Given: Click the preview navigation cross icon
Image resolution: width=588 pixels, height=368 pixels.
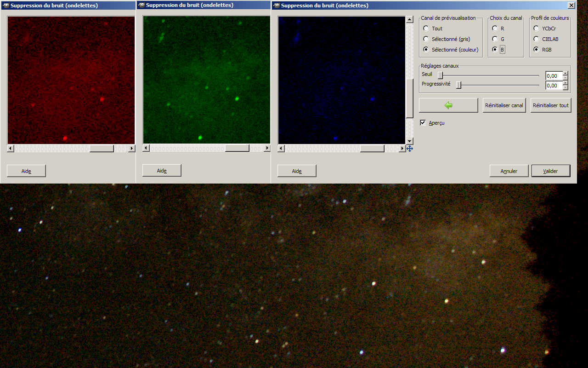Looking at the screenshot, I should click(409, 149).
